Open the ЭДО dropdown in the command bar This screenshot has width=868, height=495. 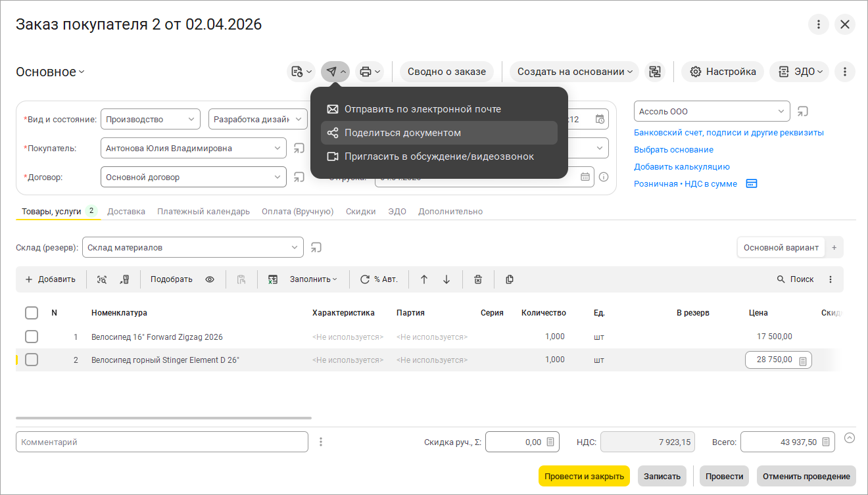click(799, 72)
